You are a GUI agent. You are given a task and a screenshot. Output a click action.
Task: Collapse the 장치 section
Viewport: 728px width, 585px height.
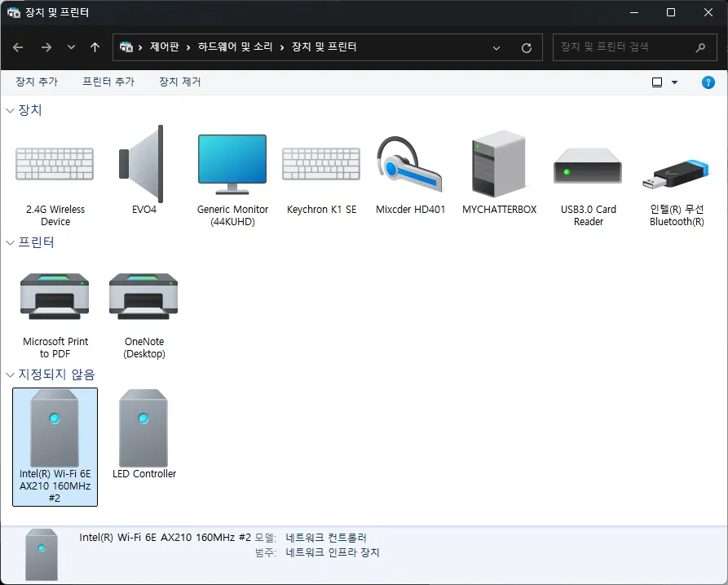tap(11, 110)
